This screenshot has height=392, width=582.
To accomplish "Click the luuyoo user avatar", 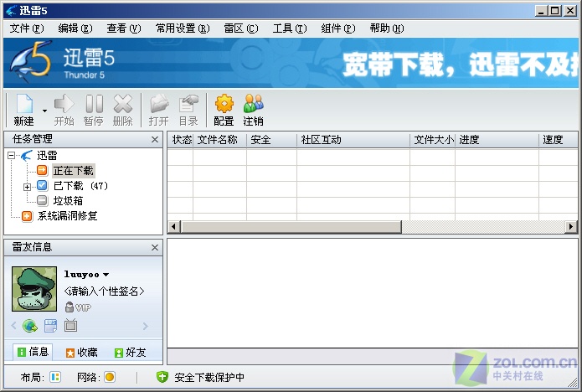I will tap(34, 289).
